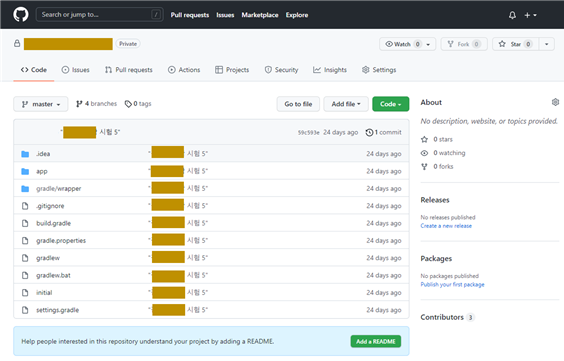This screenshot has height=361, width=564.
Task: Click Publish your first package
Action: 452,284
